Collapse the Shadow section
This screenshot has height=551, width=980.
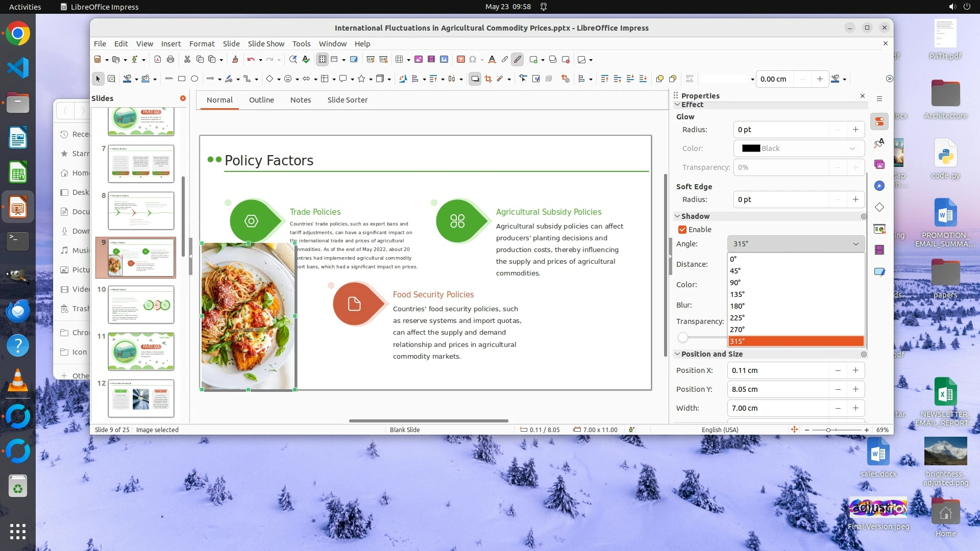[677, 216]
